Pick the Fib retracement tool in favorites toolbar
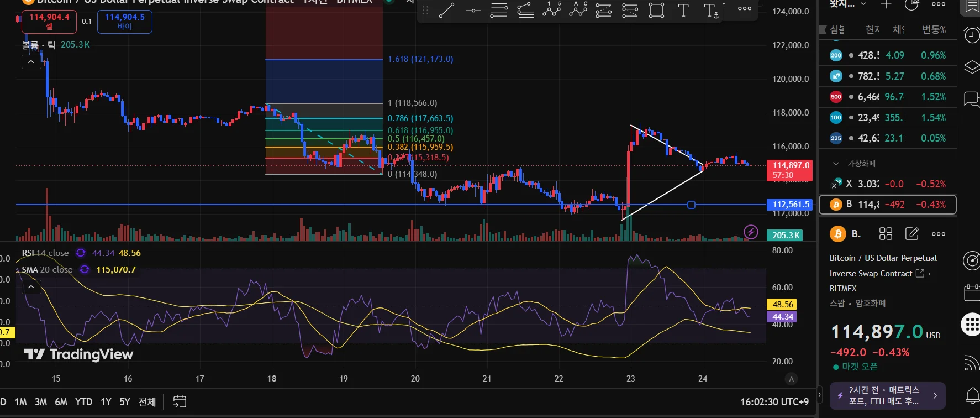 [499, 11]
